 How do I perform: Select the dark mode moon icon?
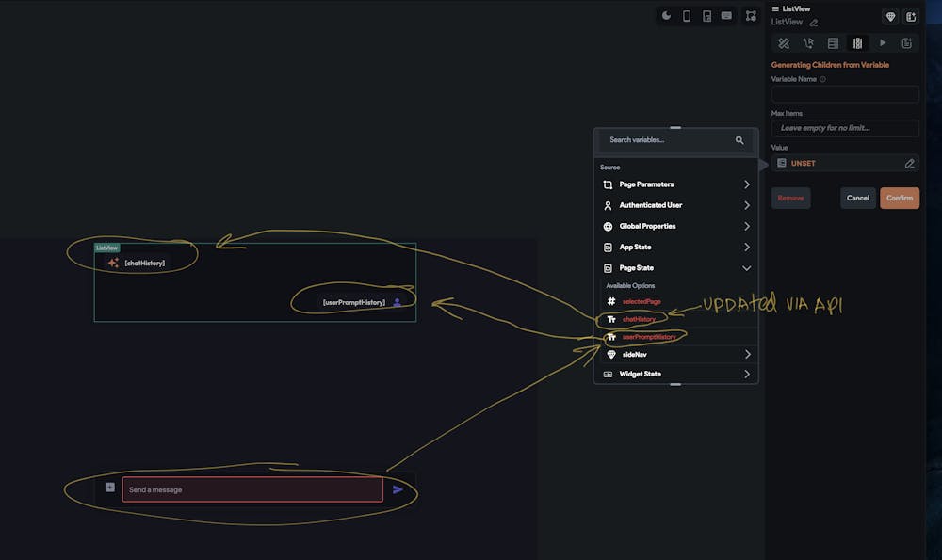668,16
